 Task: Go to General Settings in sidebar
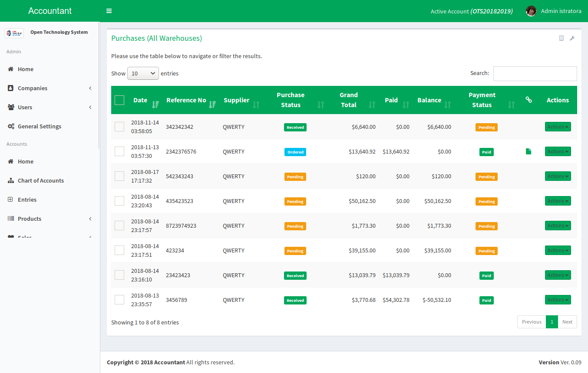[39, 126]
